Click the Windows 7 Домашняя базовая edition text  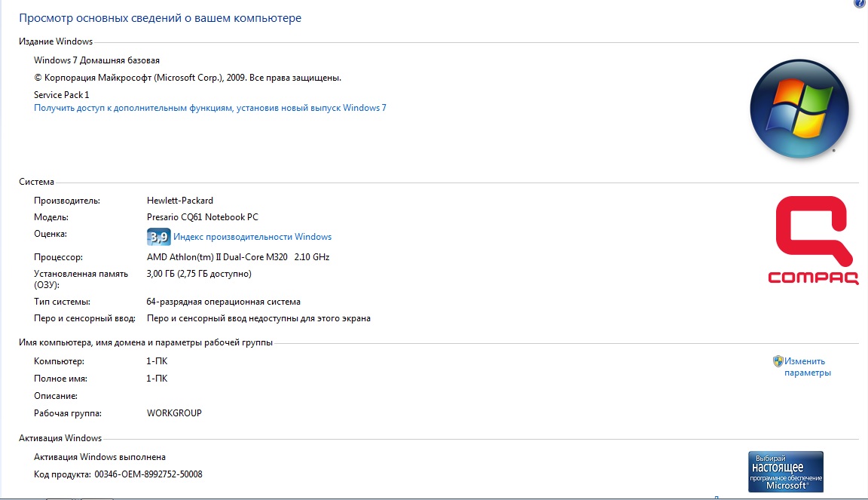coord(96,60)
